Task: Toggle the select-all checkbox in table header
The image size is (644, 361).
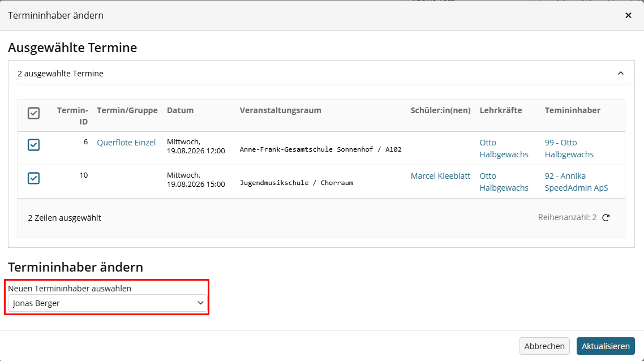Action: pyautogui.click(x=34, y=113)
